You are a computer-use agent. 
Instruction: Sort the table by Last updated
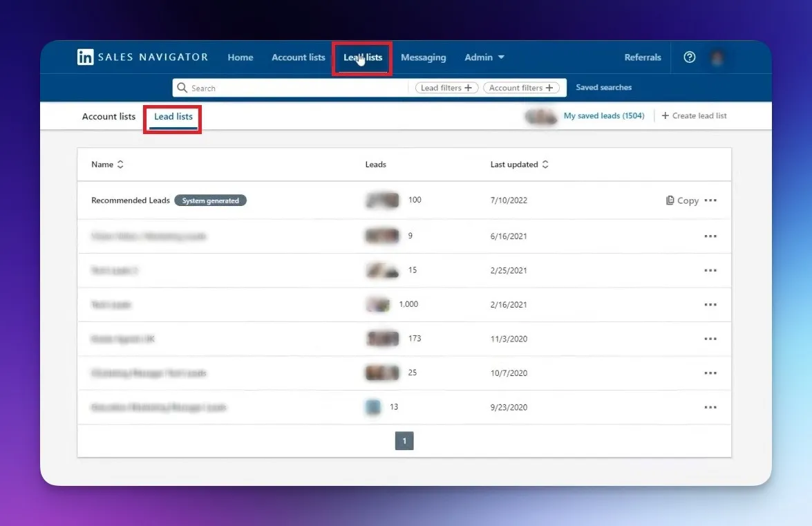[520, 164]
